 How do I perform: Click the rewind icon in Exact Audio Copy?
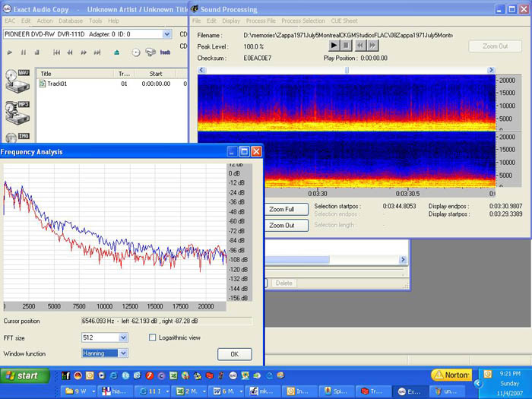[x=70, y=52]
